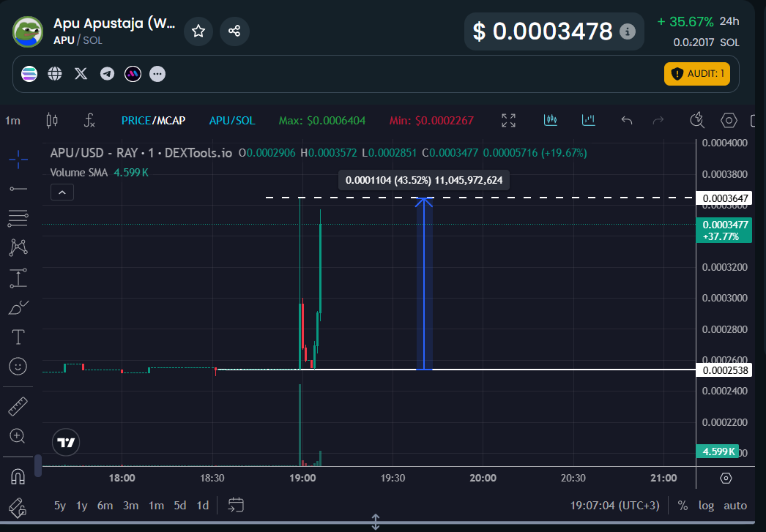Click the fullscreen expand chart icon

508,120
